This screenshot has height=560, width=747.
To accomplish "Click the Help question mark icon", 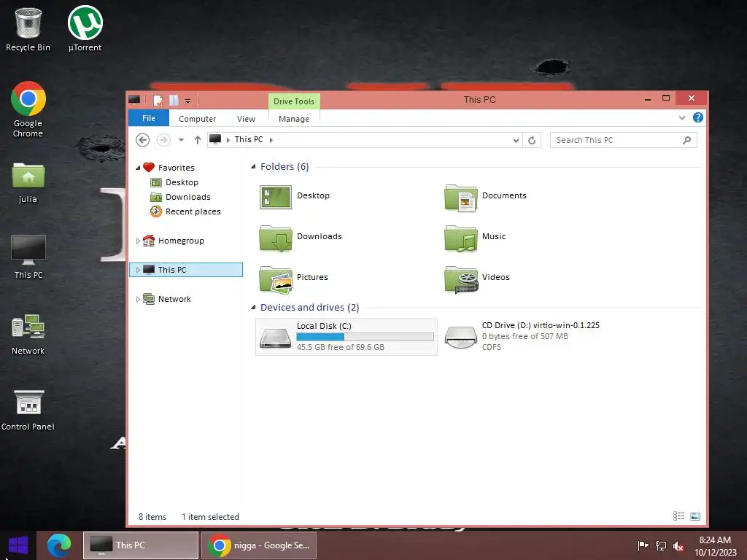I will [x=698, y=117].
